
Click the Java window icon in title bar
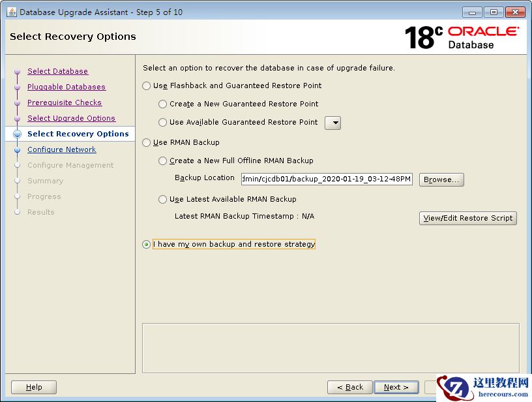point(12,12)
